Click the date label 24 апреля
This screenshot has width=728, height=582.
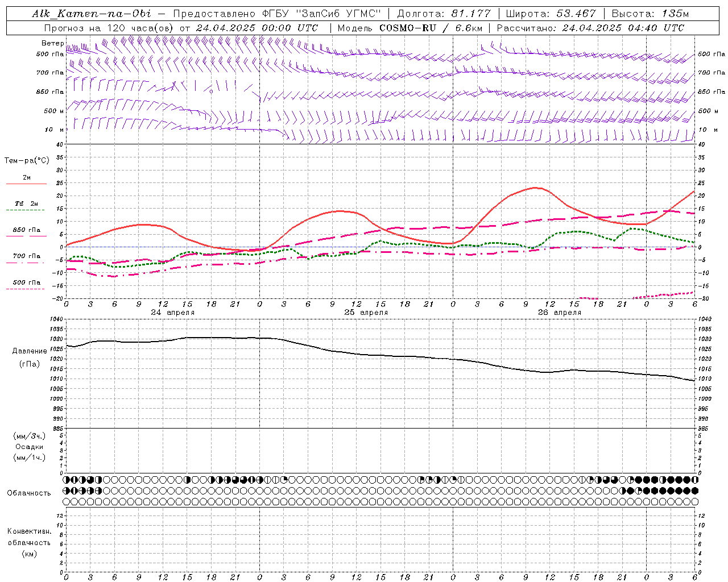[x=173, y=313]
